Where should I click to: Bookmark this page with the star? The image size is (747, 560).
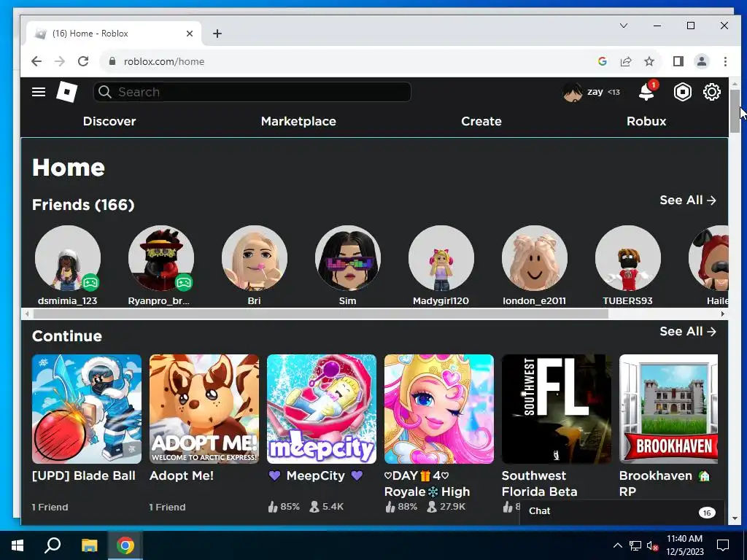pos(649,61)
